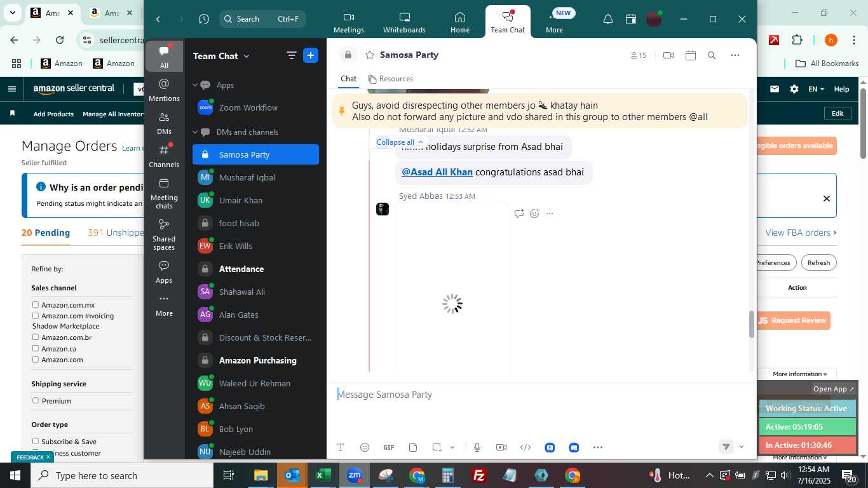The width and height of the screenshot is (868, 488).
Task: Open the calendar panel icon beside the bell
Action: point(631,19)
